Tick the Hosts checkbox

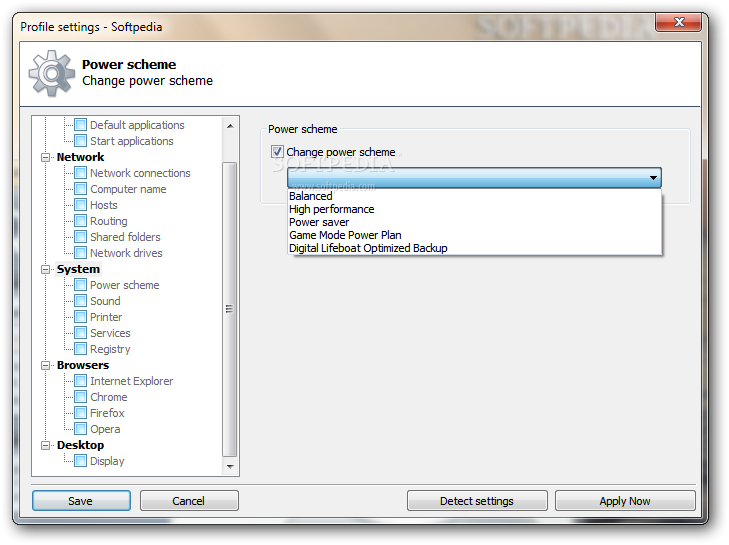pyautogui.click(x=80, y=205)
